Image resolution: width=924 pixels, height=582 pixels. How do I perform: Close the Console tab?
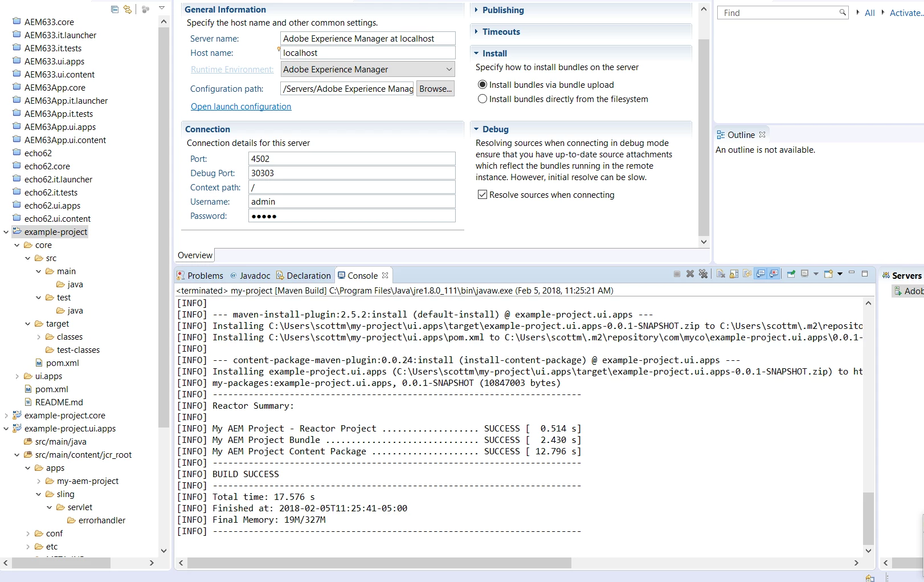pyautogui.click(x=385, y=275)
